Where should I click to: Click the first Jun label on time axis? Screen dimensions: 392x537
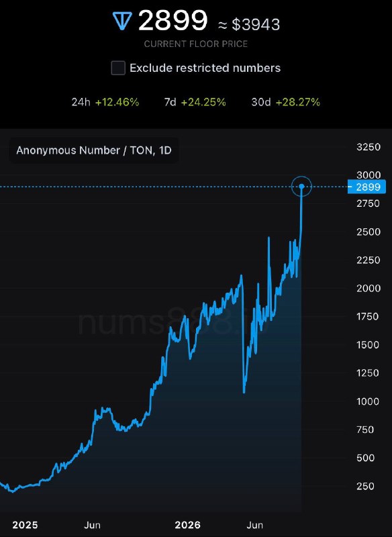click(92, 525)
